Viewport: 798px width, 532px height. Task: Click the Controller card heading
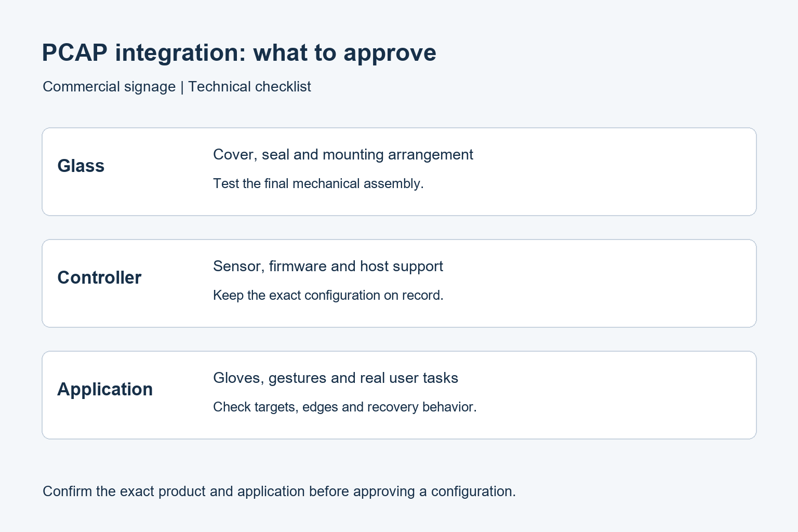tap(99, 277)
